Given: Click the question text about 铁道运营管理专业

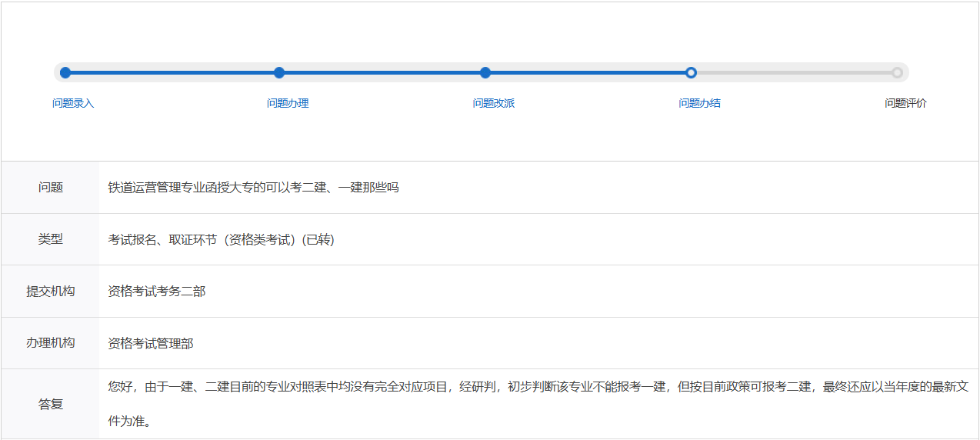Looking at the screenshot, I should [253, 188].
